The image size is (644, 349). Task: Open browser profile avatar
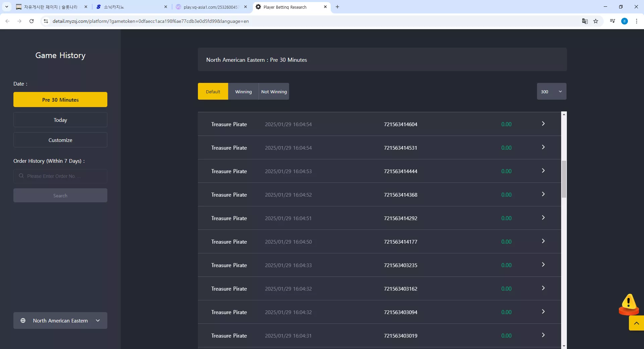[x=625, y=21]
